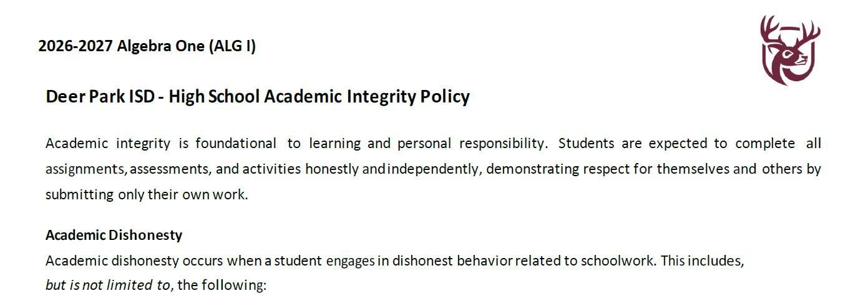Viewport: 868px width, 303px height.
Task: Click the italic "but is not limited to" phrase
Action: point(107,286)
